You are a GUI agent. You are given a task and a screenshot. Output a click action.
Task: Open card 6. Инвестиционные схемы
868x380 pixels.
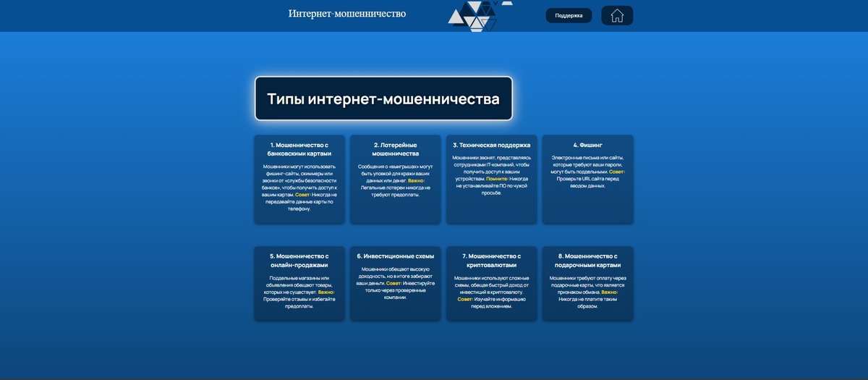click(396, 284)
